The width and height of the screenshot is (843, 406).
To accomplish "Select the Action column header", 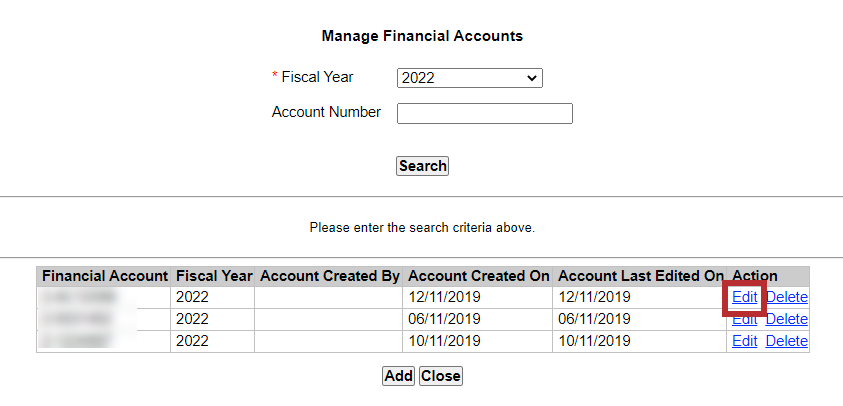I will pyautogui.click(x=755, y=275).
